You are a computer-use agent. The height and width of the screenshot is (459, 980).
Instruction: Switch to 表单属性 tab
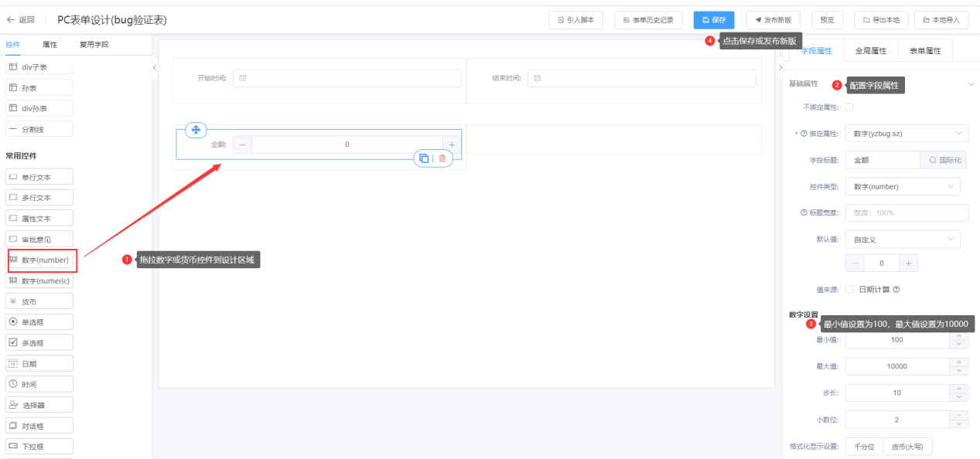pyautogui.click(x=925, y=50)
